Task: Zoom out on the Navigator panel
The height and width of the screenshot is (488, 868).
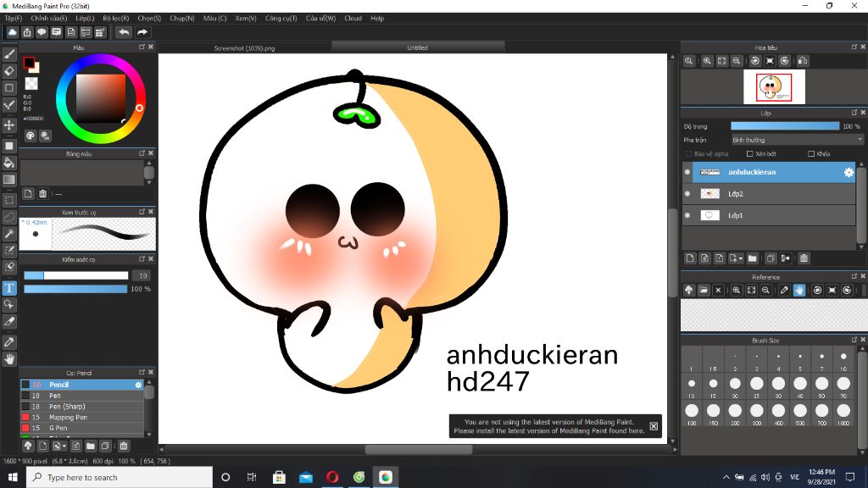Action: (737, 61)
